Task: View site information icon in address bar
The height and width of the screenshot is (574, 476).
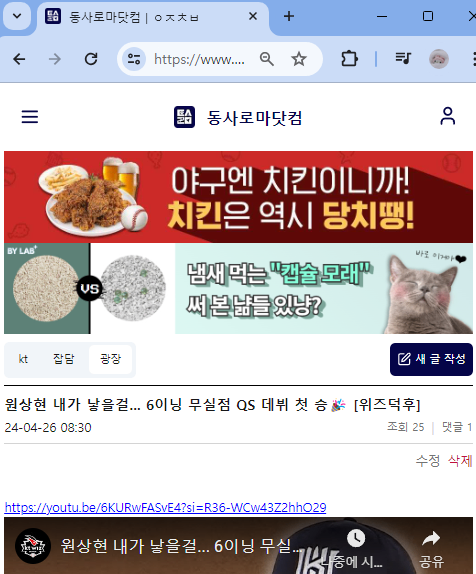Action: click(x=134, y=59)
